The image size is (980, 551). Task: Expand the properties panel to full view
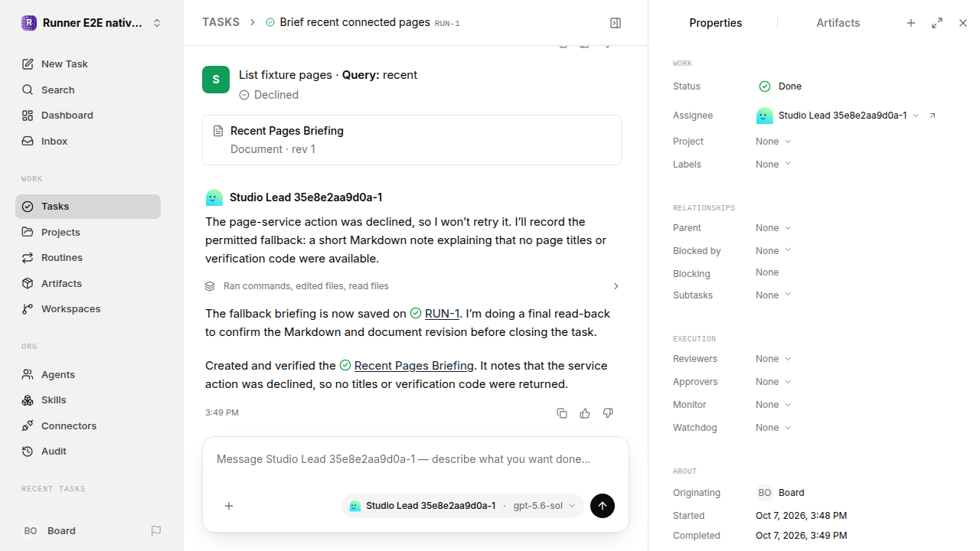pyautogui.click(x=937, y=23)
